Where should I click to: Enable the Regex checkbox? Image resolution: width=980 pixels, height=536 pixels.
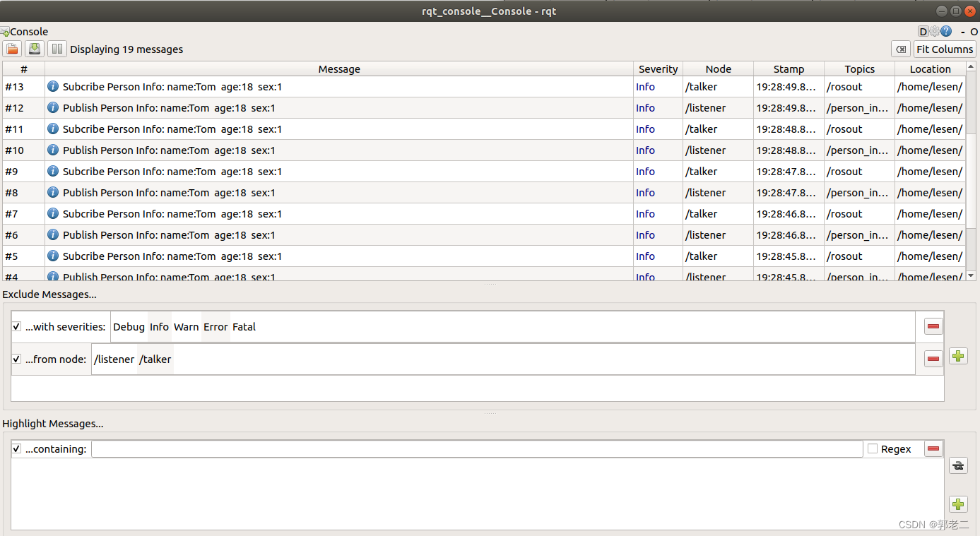tap(873, 449)
